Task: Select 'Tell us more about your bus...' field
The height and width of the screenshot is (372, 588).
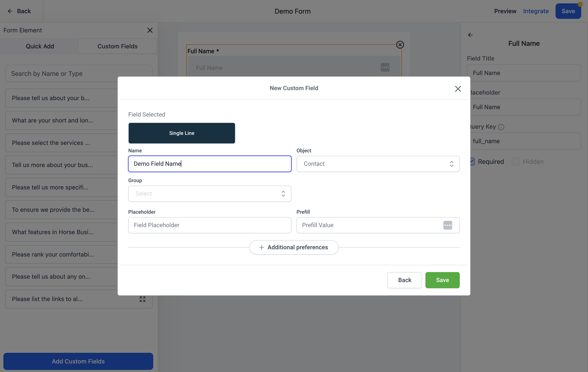Action: (62, 165)
